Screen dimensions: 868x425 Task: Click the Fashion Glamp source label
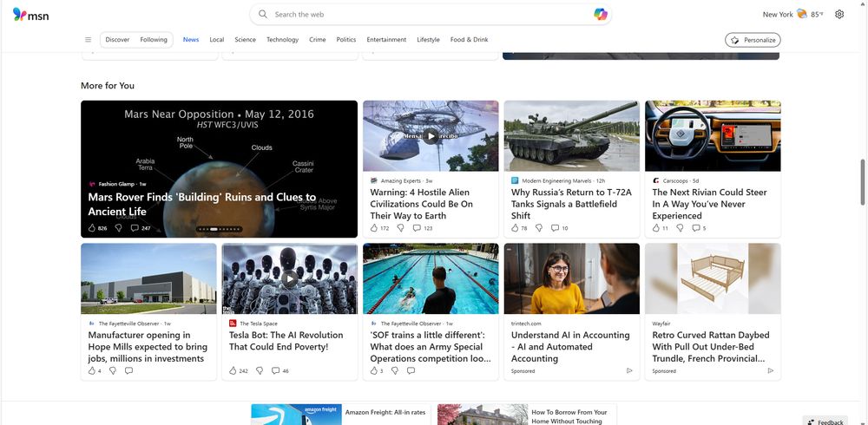point(116,184)
